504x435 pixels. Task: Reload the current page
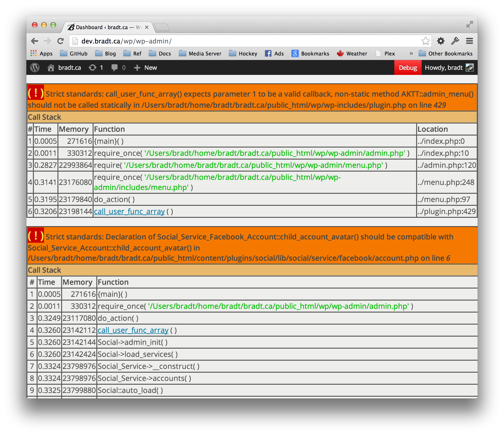coord(61,41)
